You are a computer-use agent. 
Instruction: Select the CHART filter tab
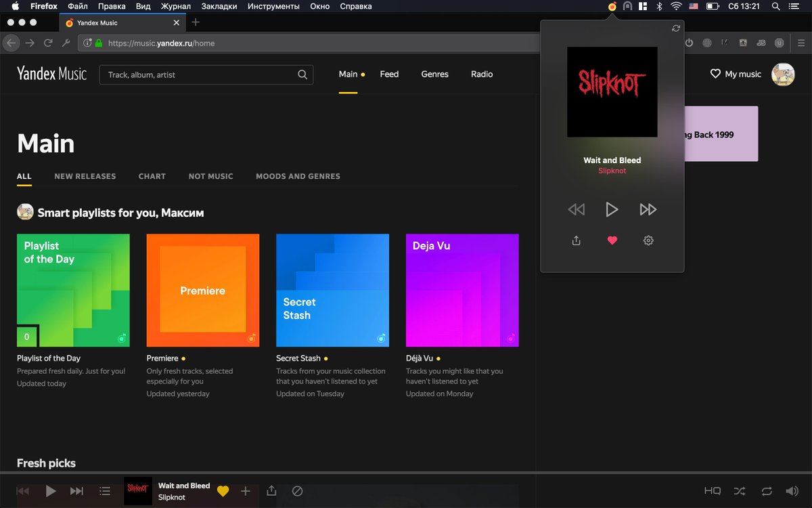click(152, 176)
